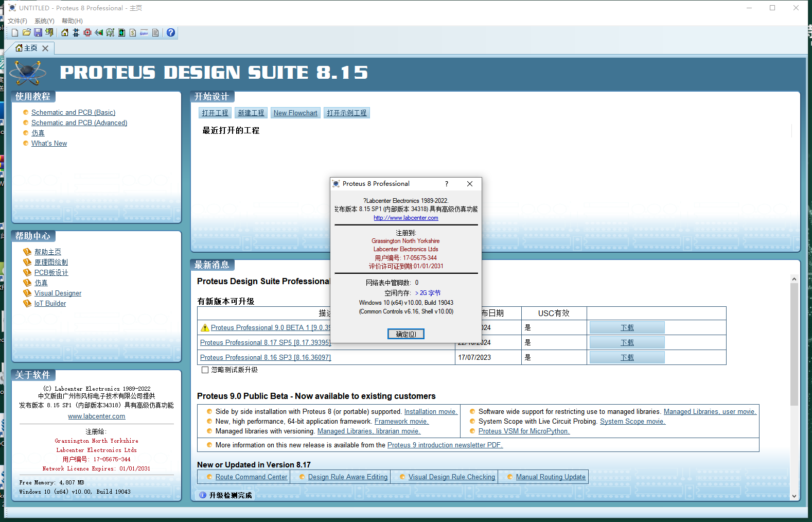This screenshot has width=812, height=522.
Task: Open the 仿真 tutorial link under 使用教程
Action: pos(38,133)
